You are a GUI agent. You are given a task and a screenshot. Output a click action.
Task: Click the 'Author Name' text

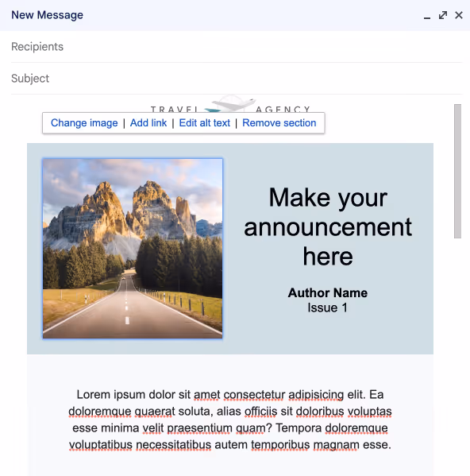(328, 293)
